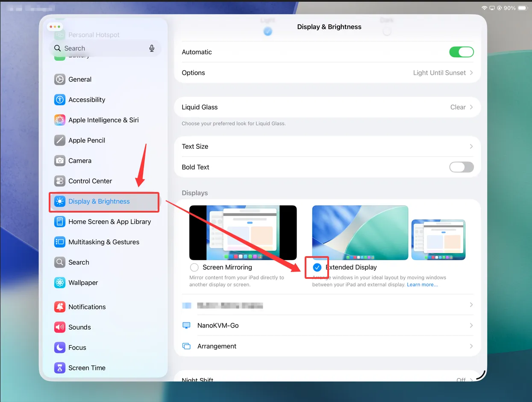Open NanoKVM-Go row chevron

(471, 325)
